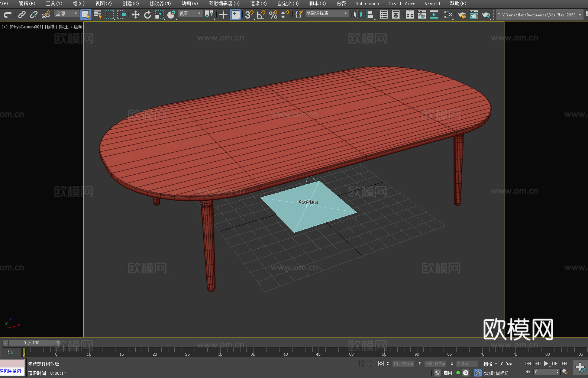Click the Y coordinate field -30.117cm

(x=436, y=364)
